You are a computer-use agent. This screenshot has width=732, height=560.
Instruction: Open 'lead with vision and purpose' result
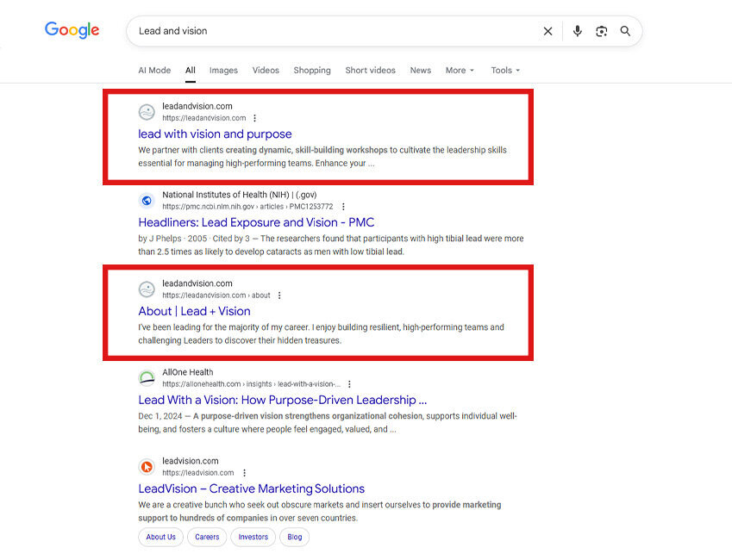[215, 134]
